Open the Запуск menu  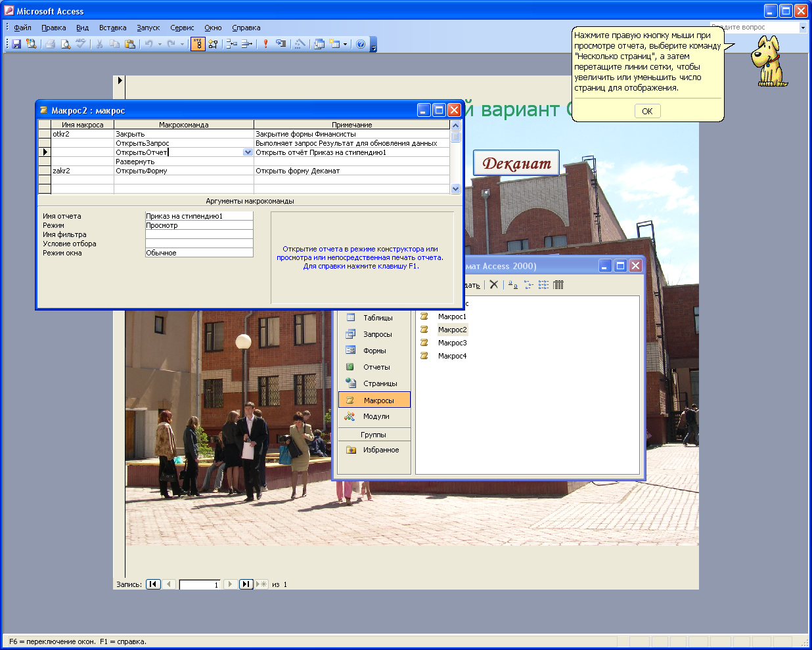click(148, 28)
